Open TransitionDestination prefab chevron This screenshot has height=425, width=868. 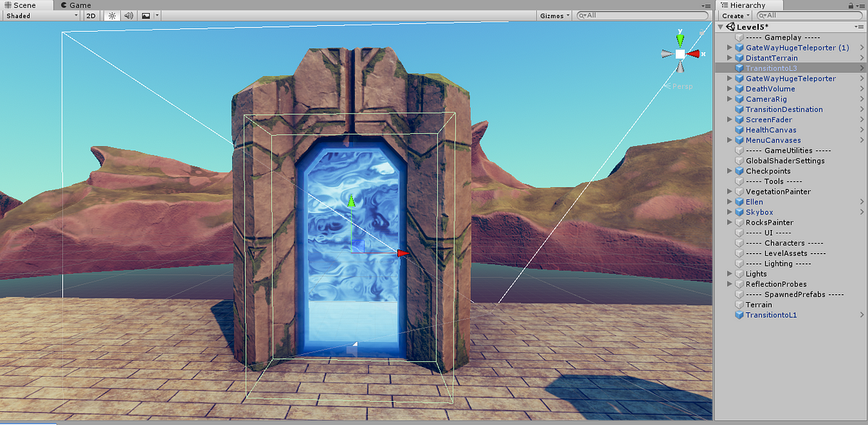862,109
